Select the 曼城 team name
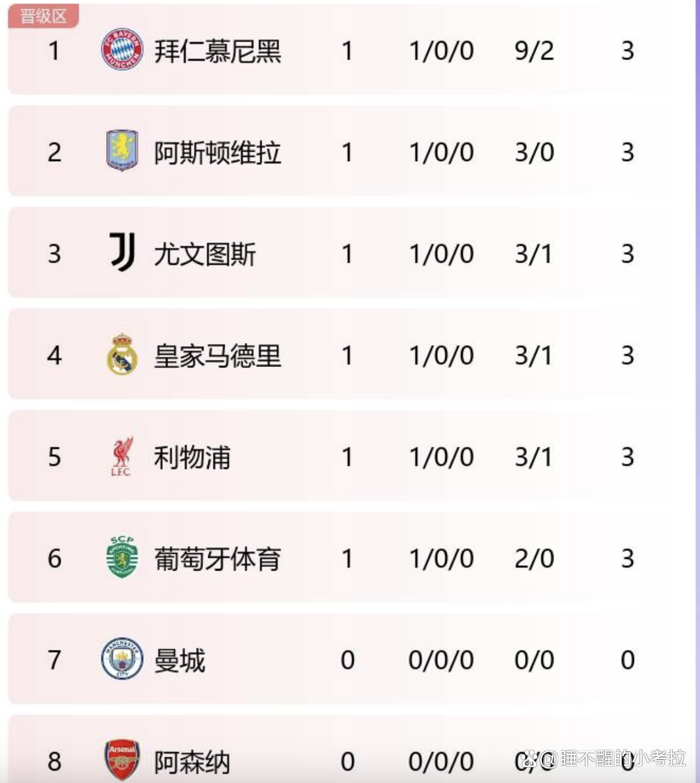 [180, 660]
